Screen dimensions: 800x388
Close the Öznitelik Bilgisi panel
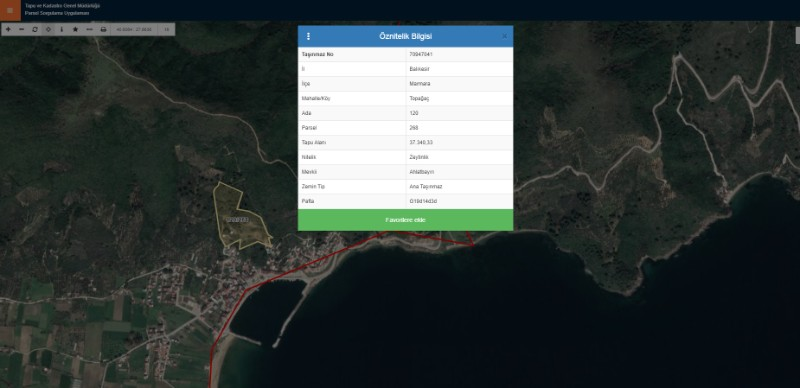[x=505, y=36]
